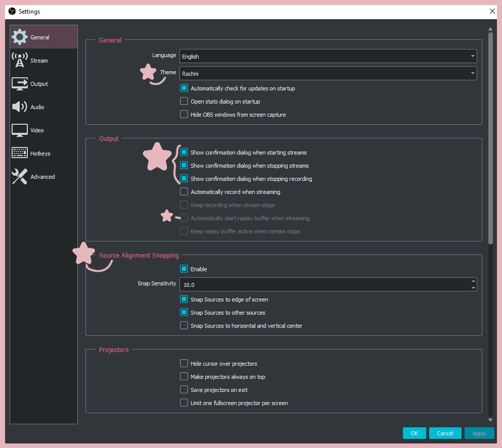Click the settings panel scrollbar thumb
This screenshot has height=448, width=502.
point(490,138)
